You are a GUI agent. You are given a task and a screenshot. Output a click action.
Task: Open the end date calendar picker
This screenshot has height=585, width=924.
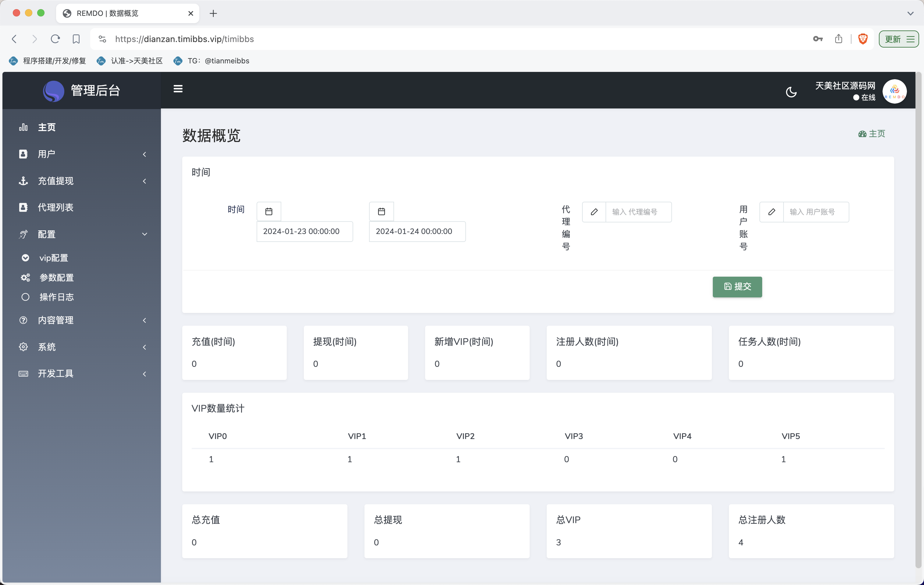(x=381, y=211)
